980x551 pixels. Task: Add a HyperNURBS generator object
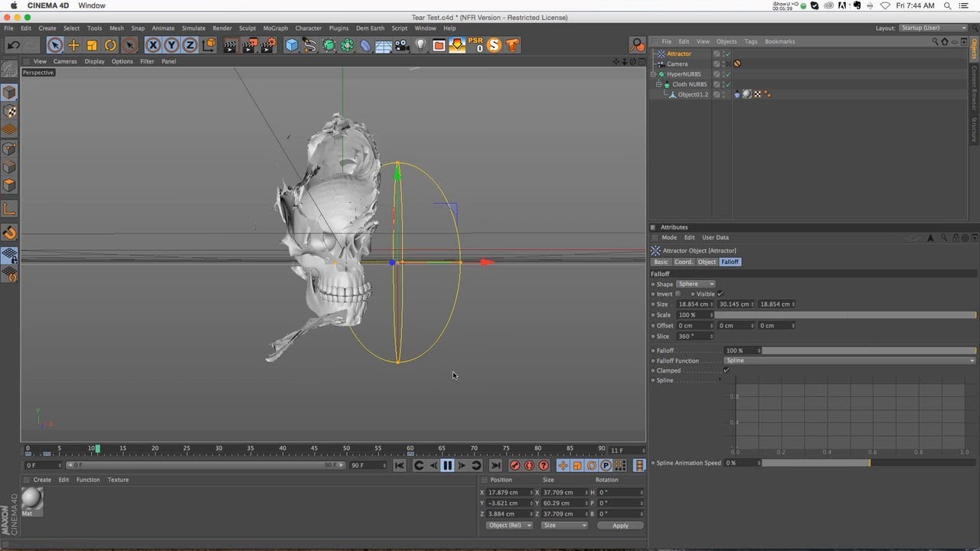coord(328,46)
